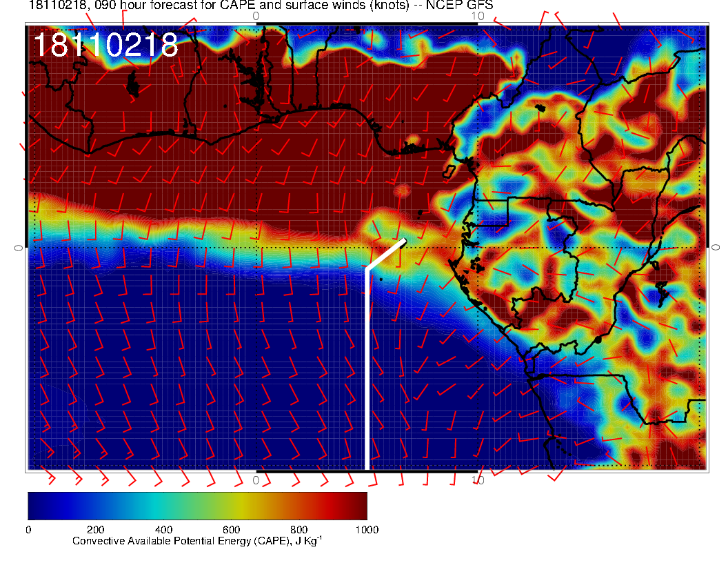Click the colorbar tick label 800

pyautogui.click(x=299, y=530)
